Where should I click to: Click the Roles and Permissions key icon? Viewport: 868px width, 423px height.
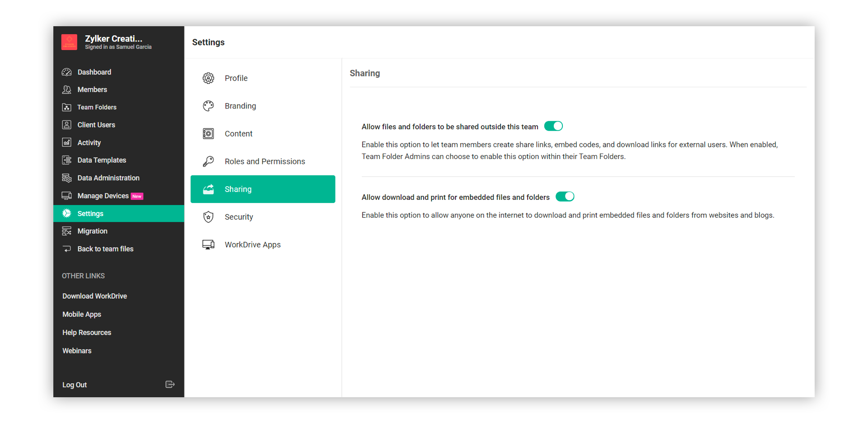click(x=208, y=161)
